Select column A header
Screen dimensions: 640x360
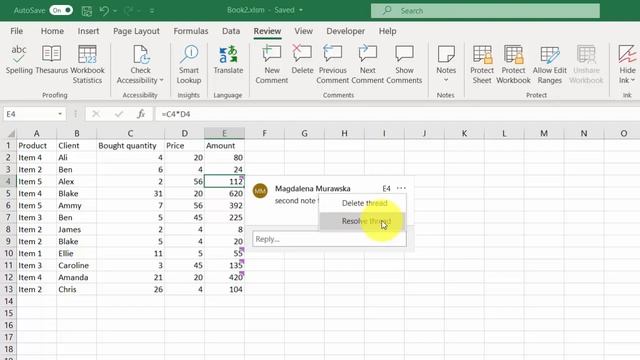36,133
